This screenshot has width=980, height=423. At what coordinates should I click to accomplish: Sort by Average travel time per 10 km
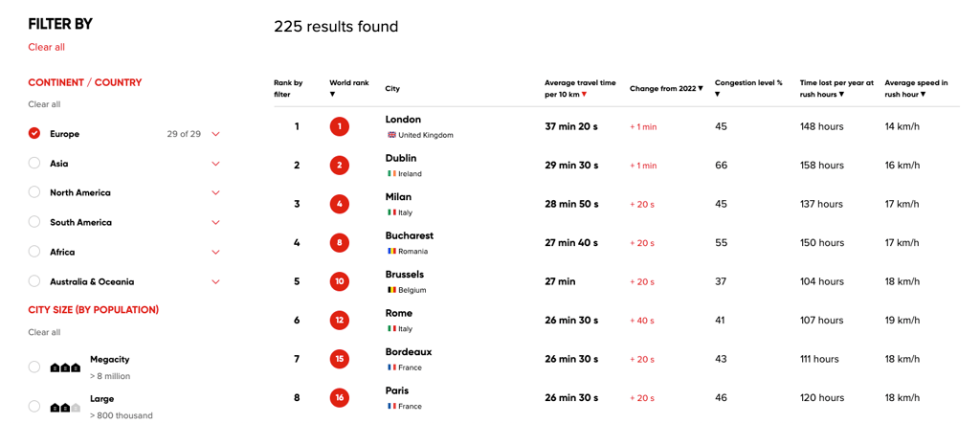pyautogui.click(x=580, y=88)
